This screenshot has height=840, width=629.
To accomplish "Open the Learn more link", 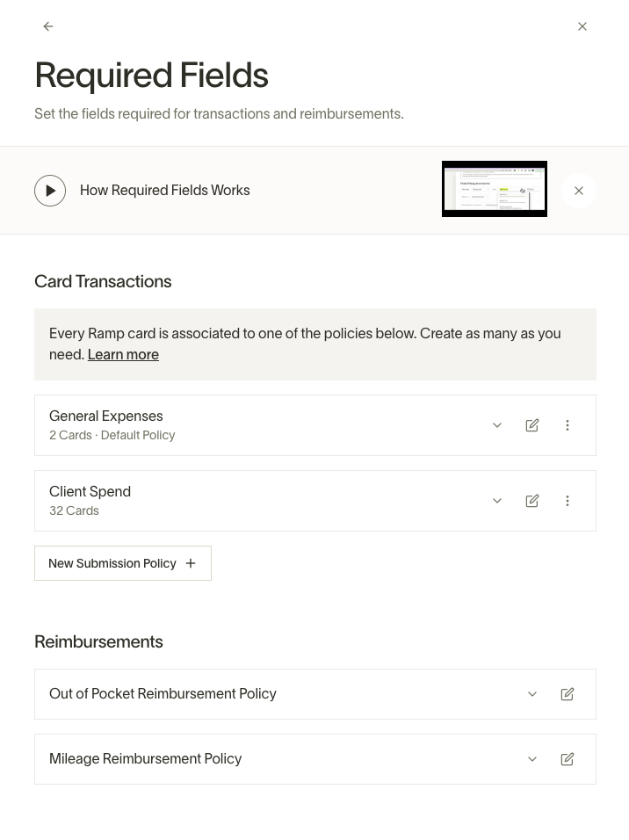I will coord(123,355).
